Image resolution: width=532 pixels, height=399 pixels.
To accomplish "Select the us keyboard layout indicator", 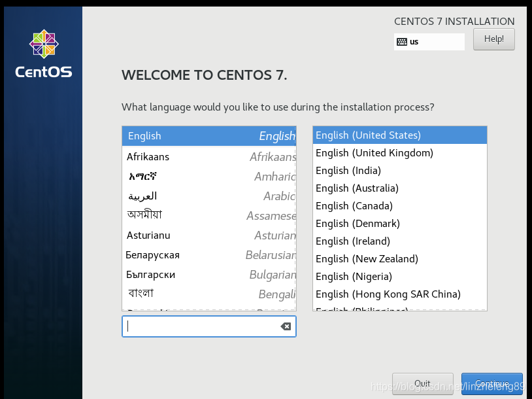I will (429, 42).
